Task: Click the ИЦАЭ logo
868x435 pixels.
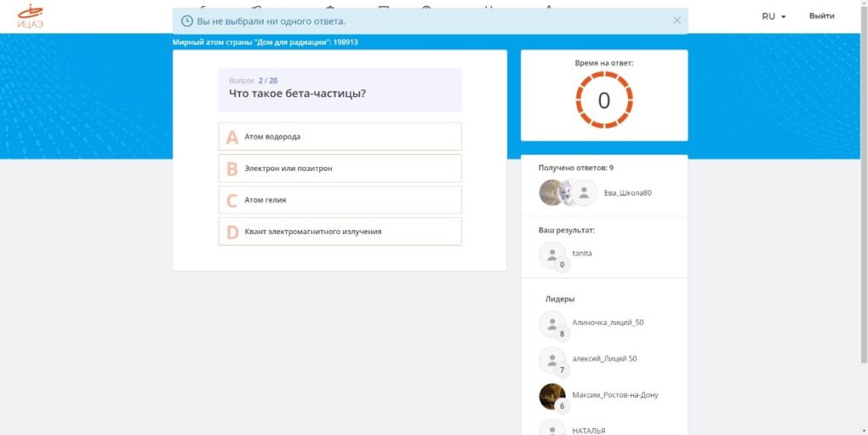Action: tap(31, 16)
